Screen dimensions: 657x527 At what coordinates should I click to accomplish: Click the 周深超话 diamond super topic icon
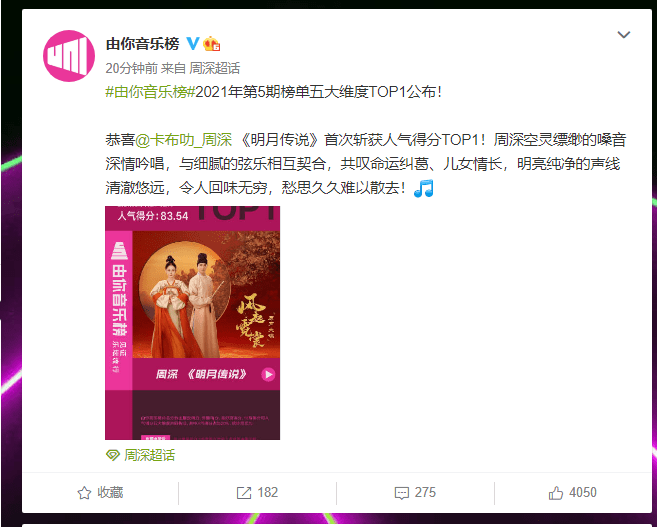click(113, 455)
